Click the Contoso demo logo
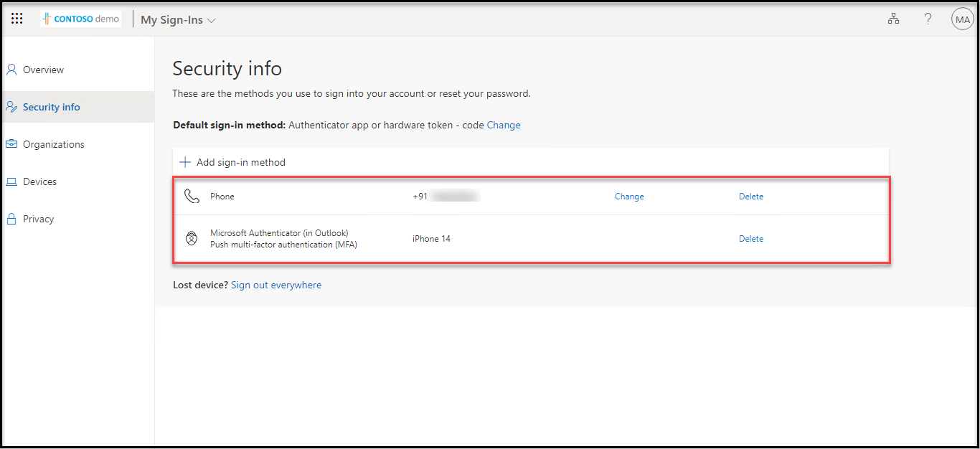The width and height of the screenshot is (980, 449). click(x=81, y=19)
